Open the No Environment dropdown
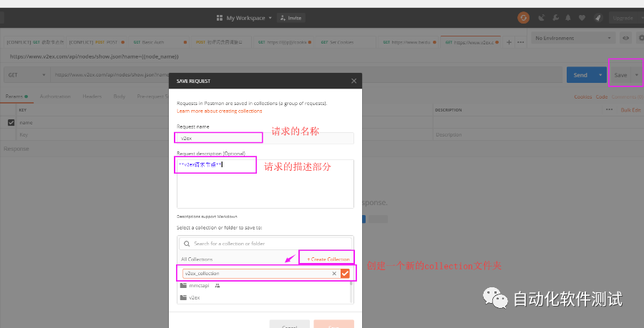This screenshot has height=328, width=644. click(573, 38)
